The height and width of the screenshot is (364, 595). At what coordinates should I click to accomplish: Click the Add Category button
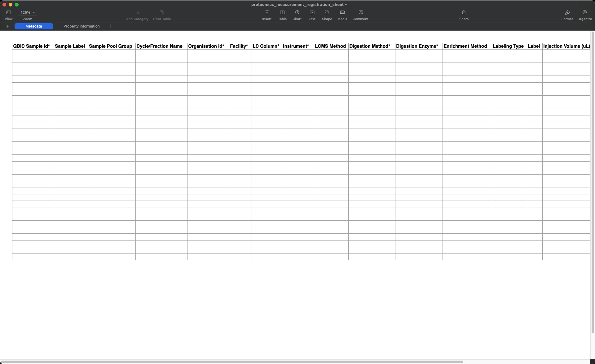coord(137,15)
